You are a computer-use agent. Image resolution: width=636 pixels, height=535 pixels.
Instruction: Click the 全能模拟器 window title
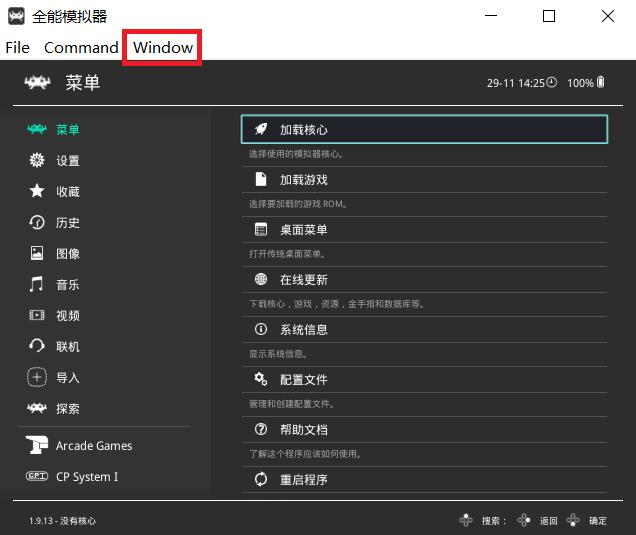69,17
